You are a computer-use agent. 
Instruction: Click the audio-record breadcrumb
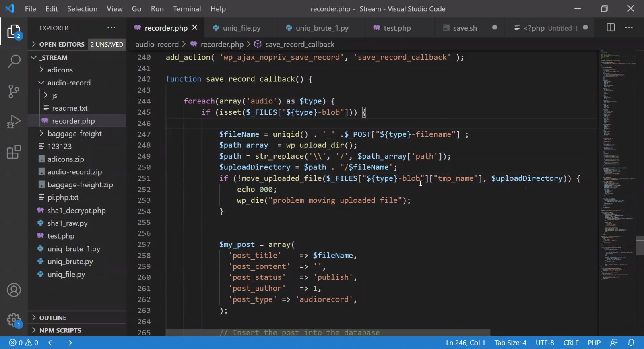click(157, 44)
